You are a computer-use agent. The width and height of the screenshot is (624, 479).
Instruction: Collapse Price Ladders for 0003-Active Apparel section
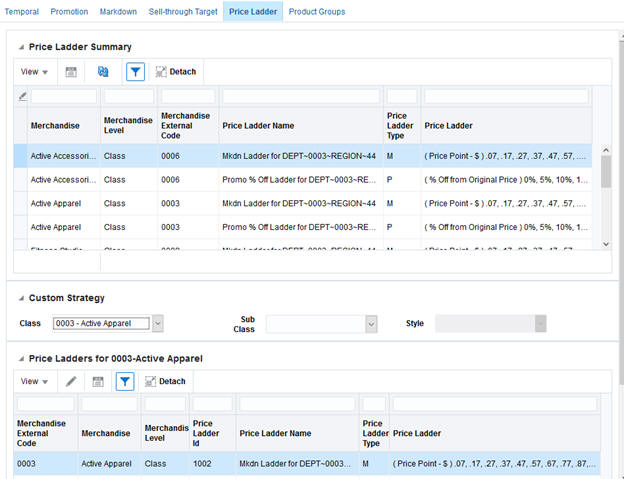[x=21, y=359]
